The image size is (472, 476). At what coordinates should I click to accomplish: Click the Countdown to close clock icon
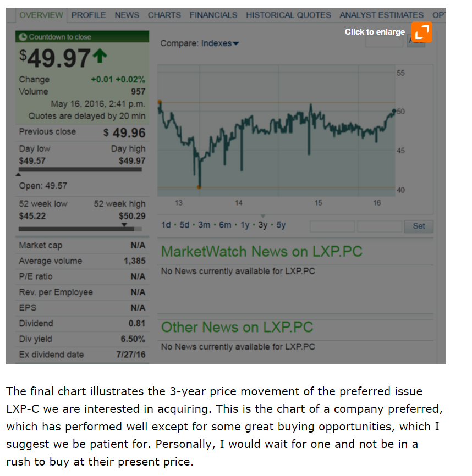pos(23,36)
